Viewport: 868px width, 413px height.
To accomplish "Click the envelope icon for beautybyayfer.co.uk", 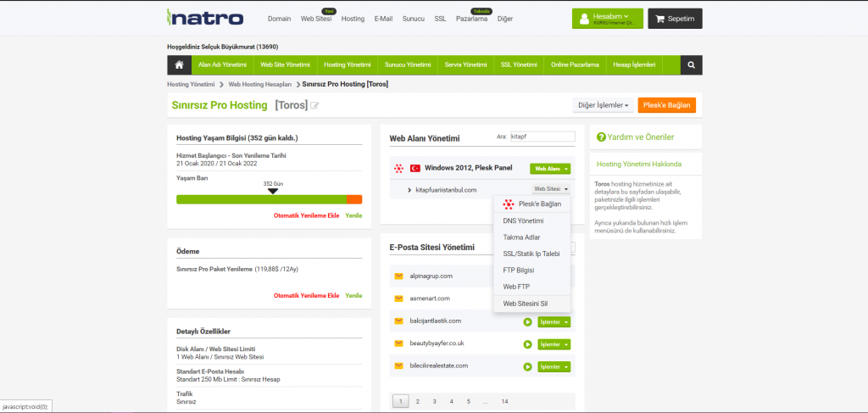I will pyautogui.click(x=398, y=343).
